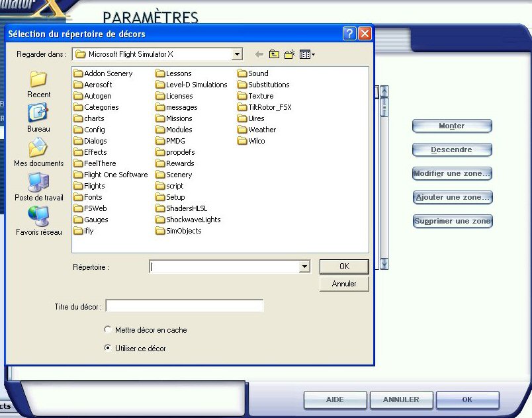Viewport: 532px width, 418px height.
Task: Select the Modules folder
Action: (x=174, y=130)
